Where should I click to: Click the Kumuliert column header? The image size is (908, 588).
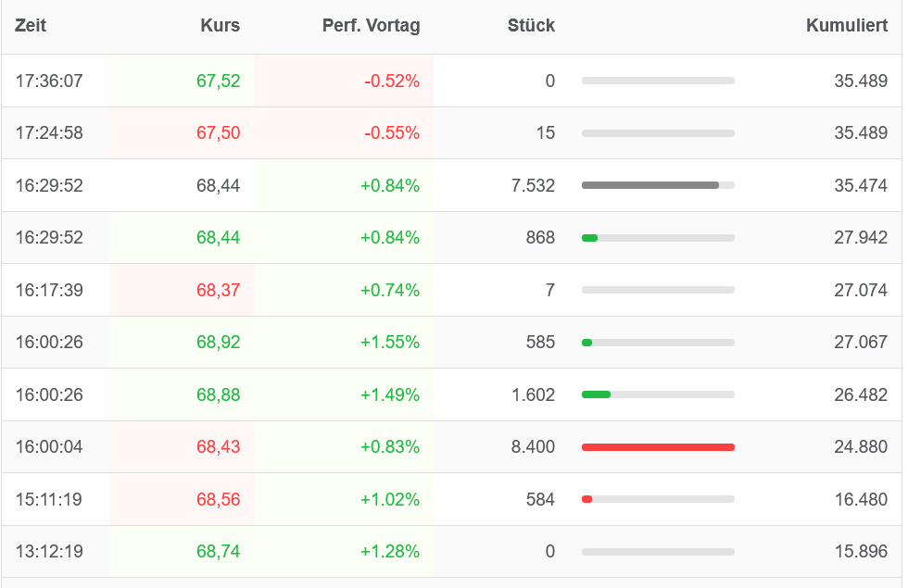point(847,26)
